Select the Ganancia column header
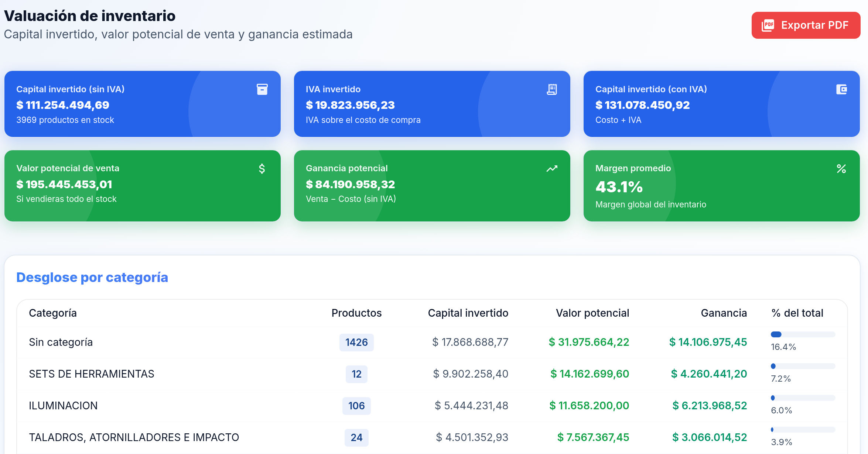868x454 pixels. pos(724,313)
